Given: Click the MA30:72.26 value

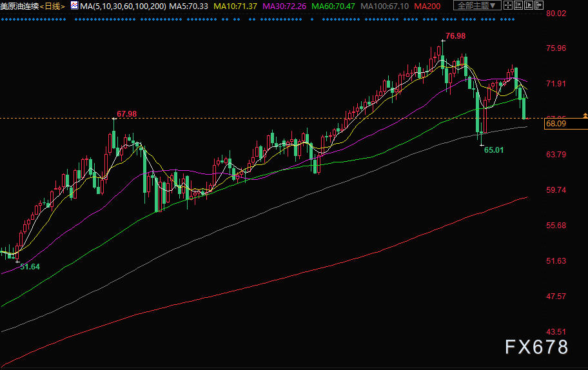Looking at the screenshot, I should pyautogui.click(x=284, y=6).
